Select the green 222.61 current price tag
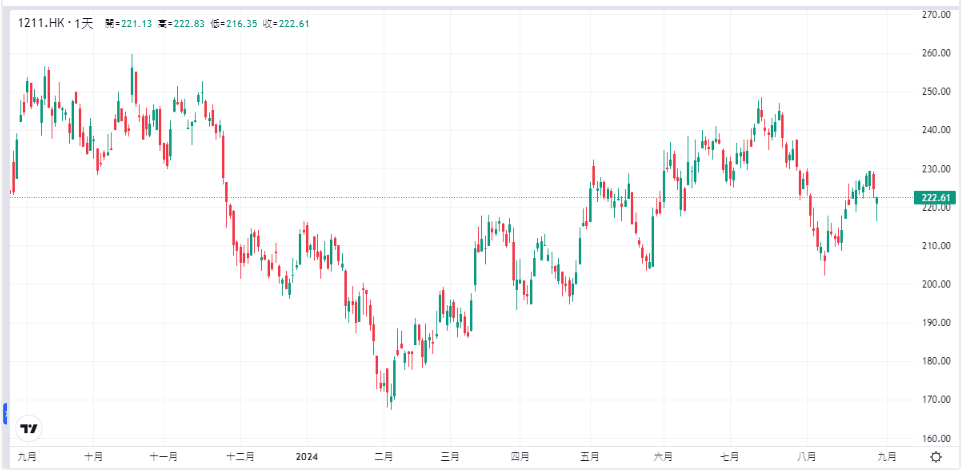The width and height of the screenshot is (964, 474). click(x=933, y=197)
